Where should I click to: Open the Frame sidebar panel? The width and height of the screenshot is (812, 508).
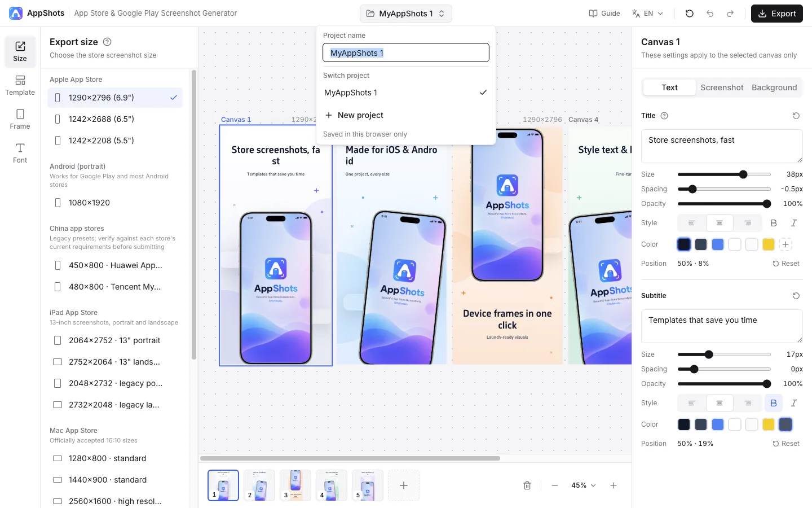20,119
